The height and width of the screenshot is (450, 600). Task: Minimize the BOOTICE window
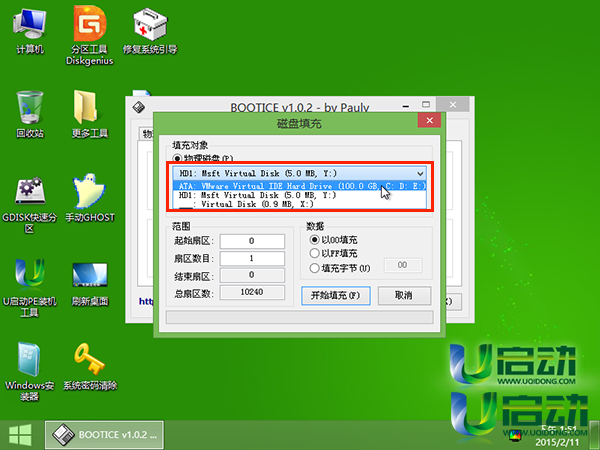[406, 105]
